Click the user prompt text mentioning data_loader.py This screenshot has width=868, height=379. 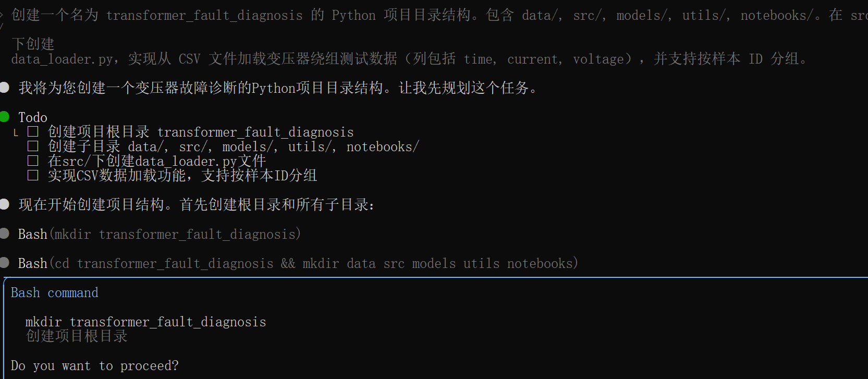coord(407,59)
